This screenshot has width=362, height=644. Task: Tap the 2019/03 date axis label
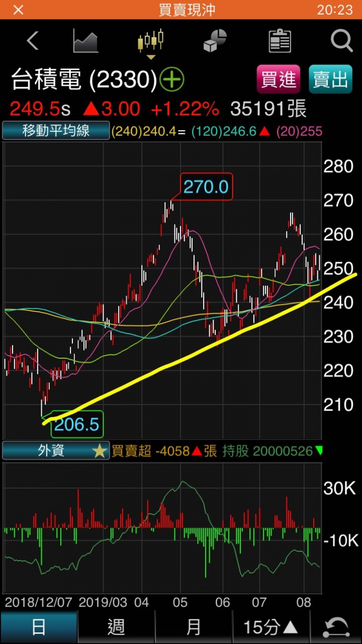click(x=103, y=602)
